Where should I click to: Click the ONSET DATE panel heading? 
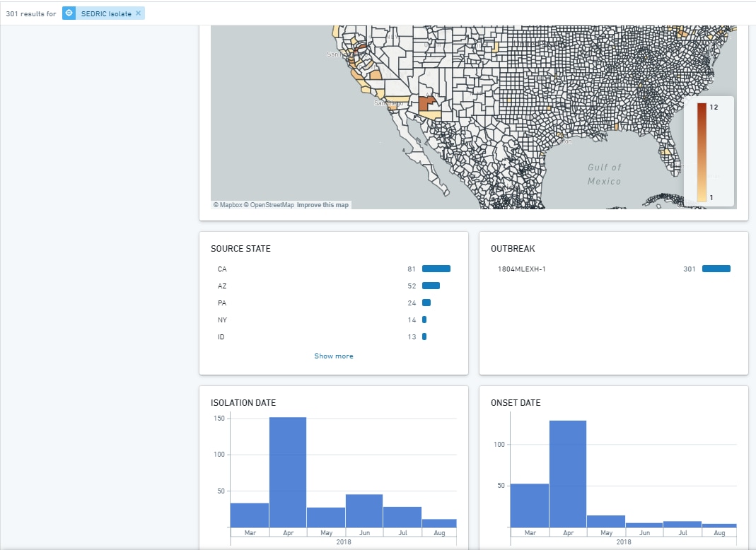[516, 403]
